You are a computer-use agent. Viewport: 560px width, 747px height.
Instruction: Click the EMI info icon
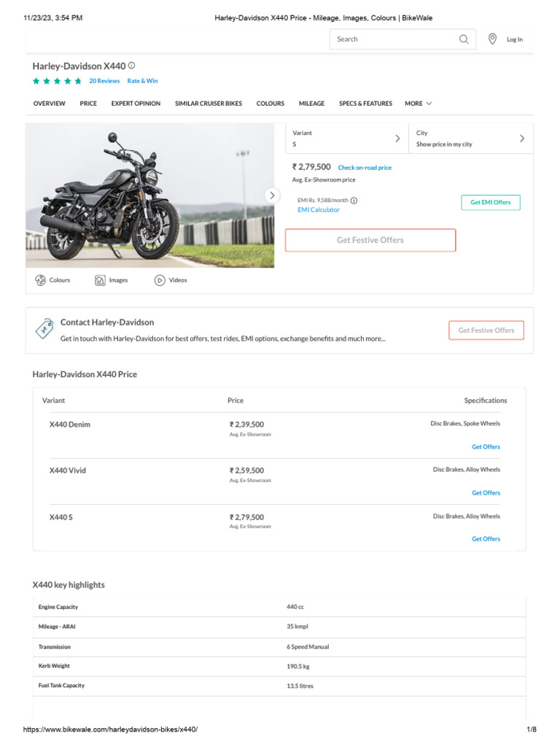[354, 201]
